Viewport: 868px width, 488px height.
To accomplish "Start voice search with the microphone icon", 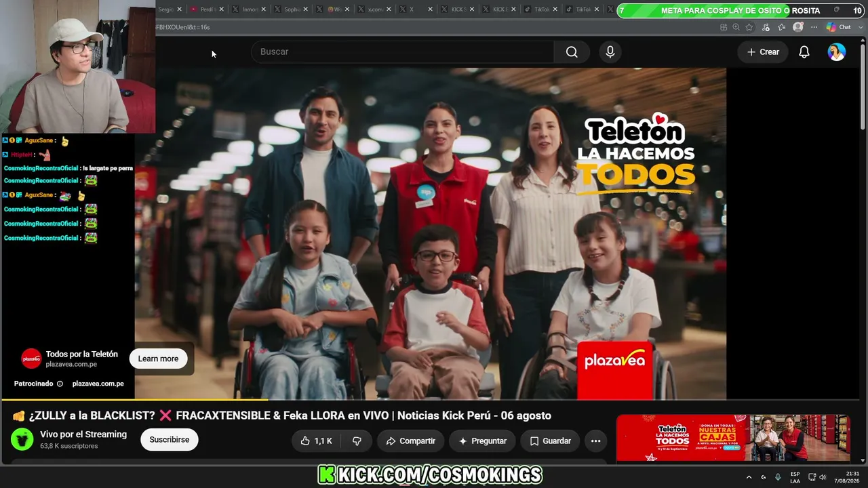I will click(610, 52).
